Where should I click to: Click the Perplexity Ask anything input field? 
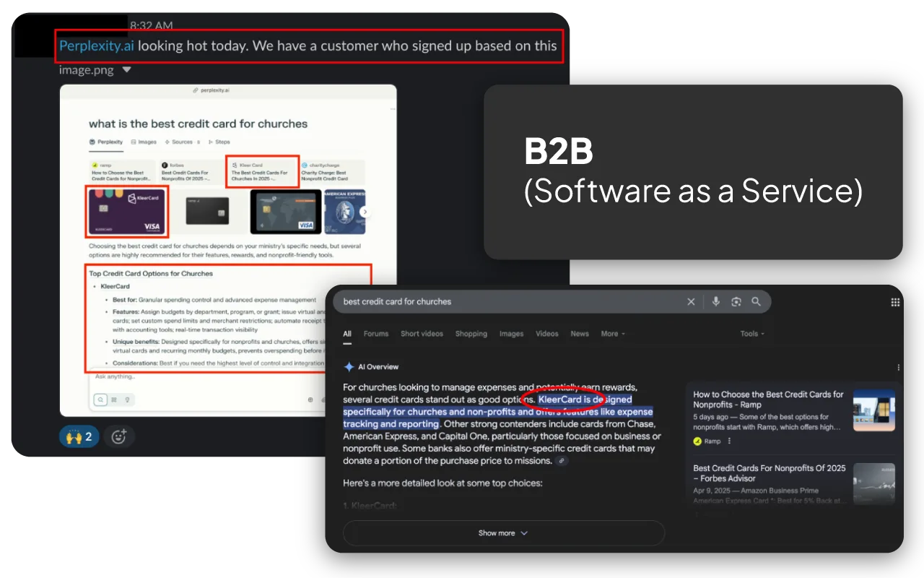202,376
